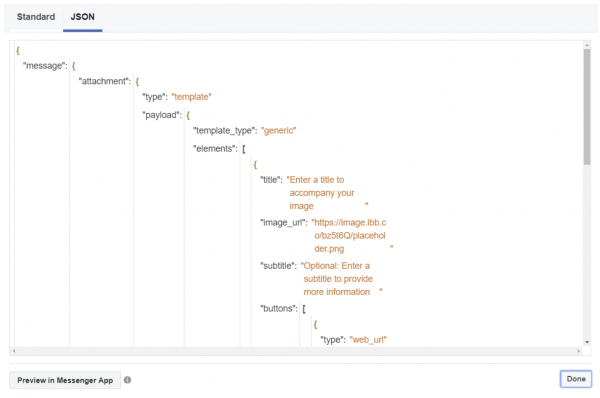Image resolution: width=600 pixels, height=398 pixels.
Task: Switch to the Standard tab
Action: click(x=36, y=17)
